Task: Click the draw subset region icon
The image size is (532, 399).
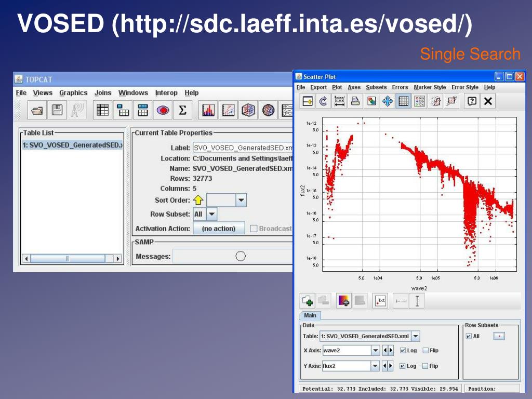Action: [x=436, y=101]
